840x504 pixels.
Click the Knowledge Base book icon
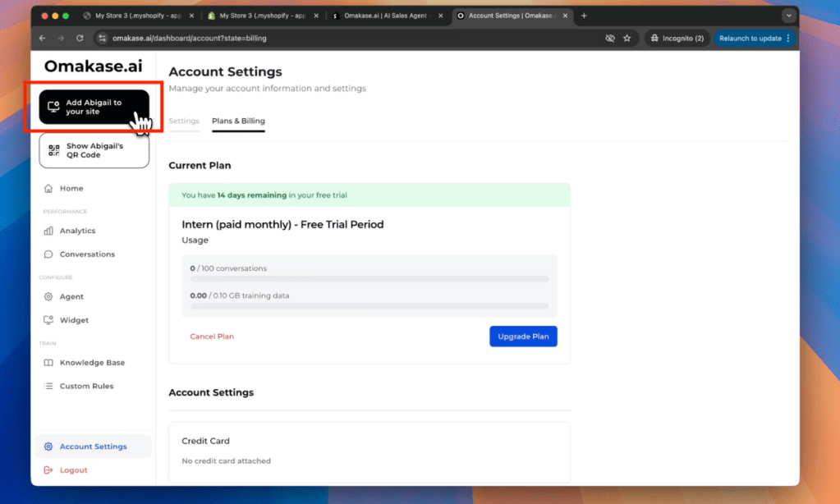click(48, 363)
